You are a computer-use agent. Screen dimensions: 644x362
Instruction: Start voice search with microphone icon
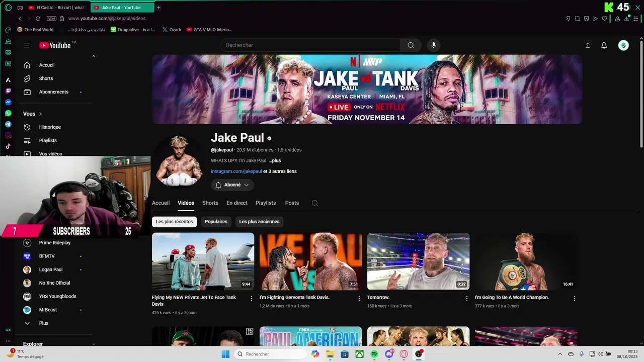434,45
